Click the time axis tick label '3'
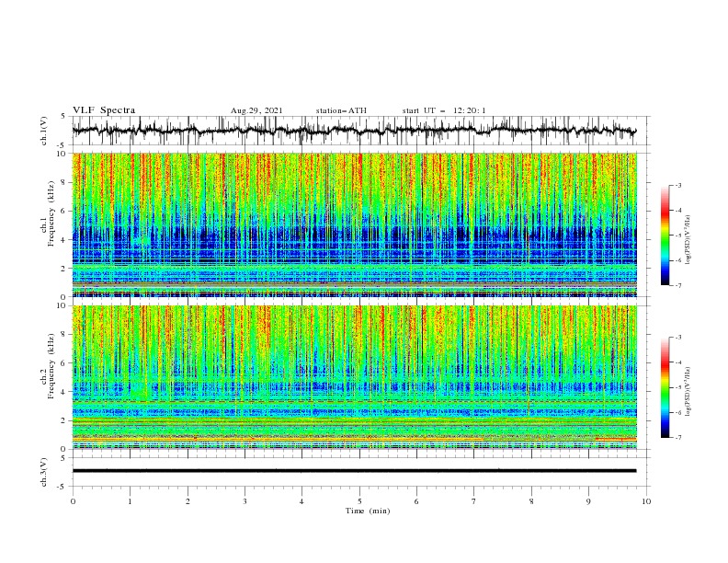This screenshot has height=563, width=728. 245,501
